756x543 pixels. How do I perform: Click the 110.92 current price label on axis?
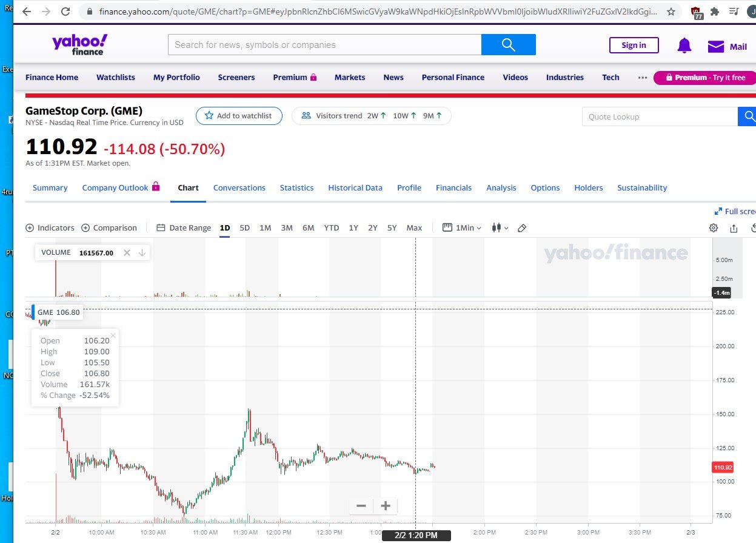pos(723,468)
